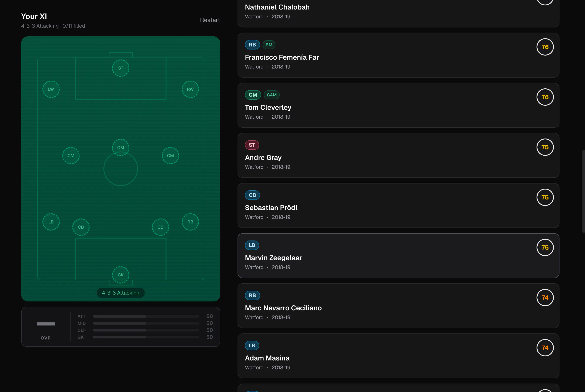Click the 76 rating on Francisco Femenía Far
Screen dimensions: 585x392
545,47
